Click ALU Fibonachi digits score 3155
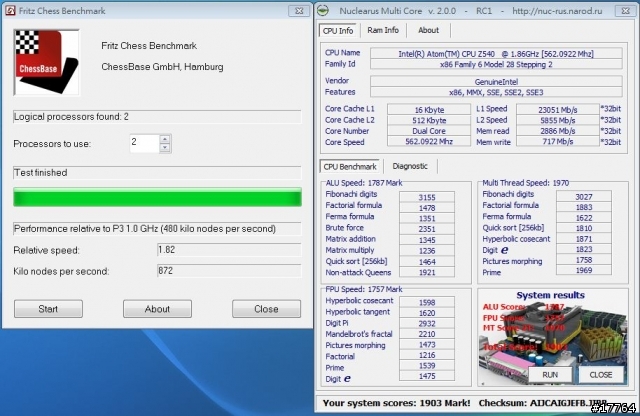The width and height of the screenshot is (640, 416). [x=427, y=197]
